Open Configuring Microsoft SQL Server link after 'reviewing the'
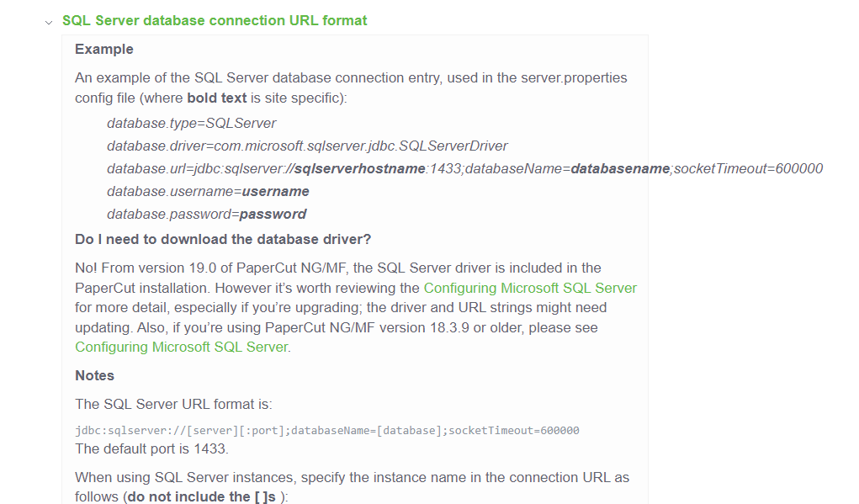Viewport: 859px width, 504px height. (530, 288)
